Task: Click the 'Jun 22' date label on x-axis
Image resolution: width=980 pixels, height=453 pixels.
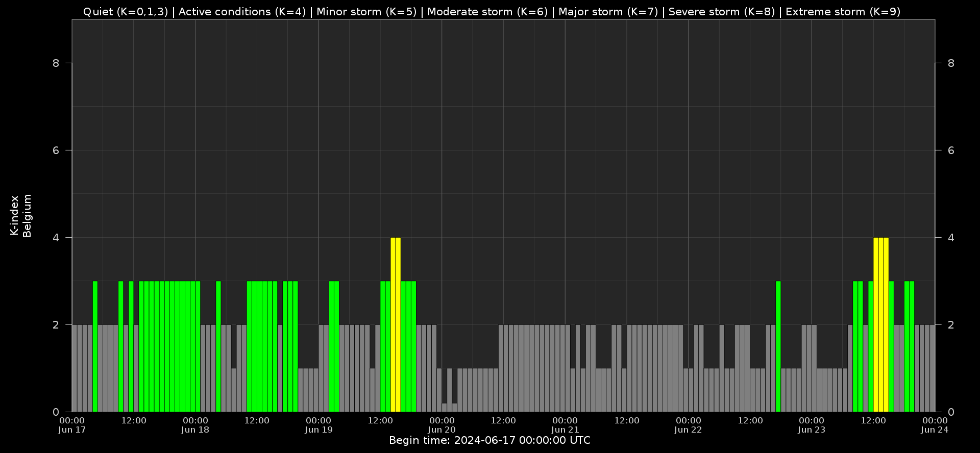Action: tap(688, 430)
